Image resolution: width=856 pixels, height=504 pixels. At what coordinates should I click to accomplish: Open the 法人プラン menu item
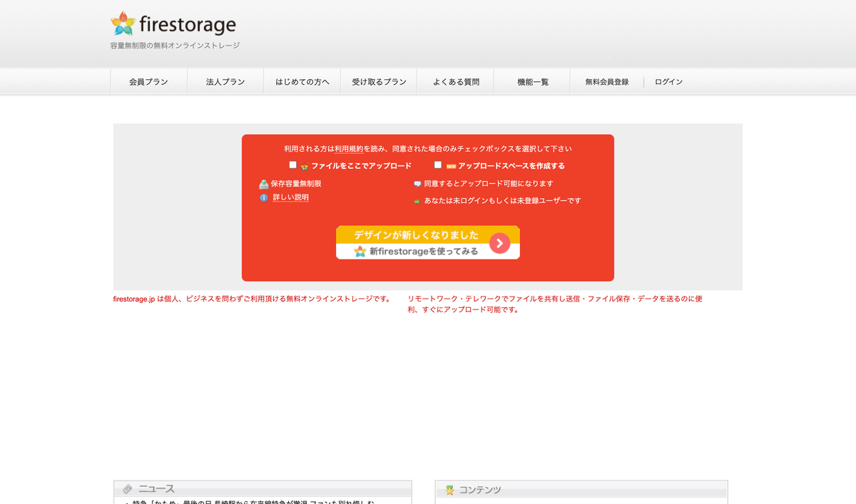[x=225, y=82]
